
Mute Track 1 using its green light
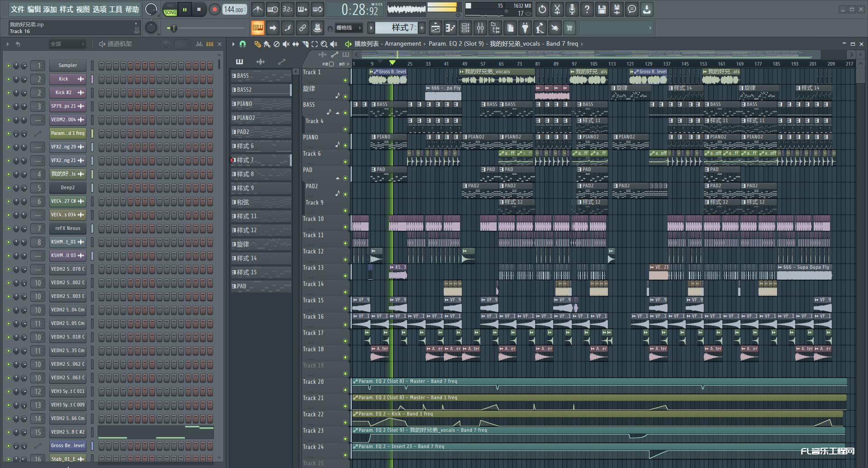pyautogui.click(x=345, y=80)
